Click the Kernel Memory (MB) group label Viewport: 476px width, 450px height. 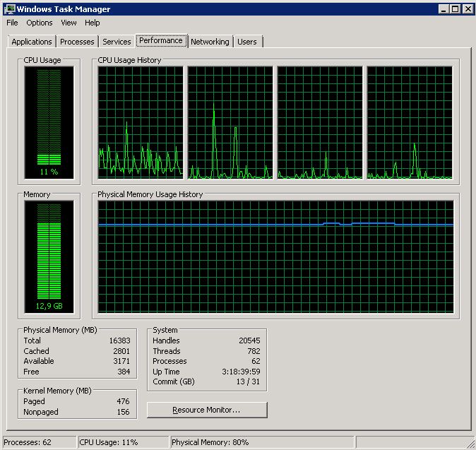tap(57, 391)
